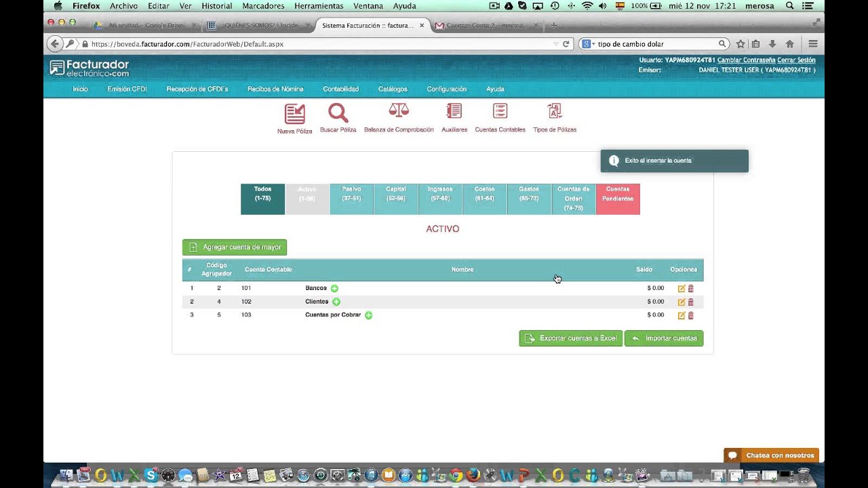
Task: Open the Ayuda menu in site navigation
Action: [495, 89]
